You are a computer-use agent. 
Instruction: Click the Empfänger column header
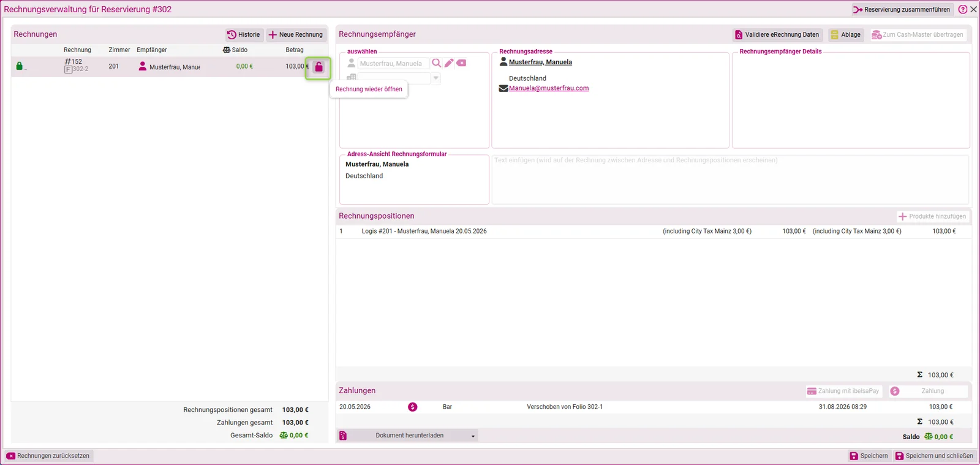pyautogui.click(x=152, y=50)
